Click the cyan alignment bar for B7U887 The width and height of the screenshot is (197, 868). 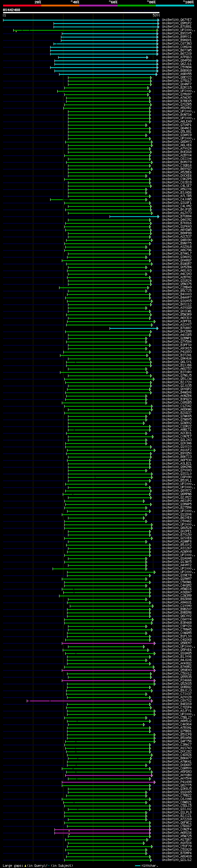[x=134, y=328]
